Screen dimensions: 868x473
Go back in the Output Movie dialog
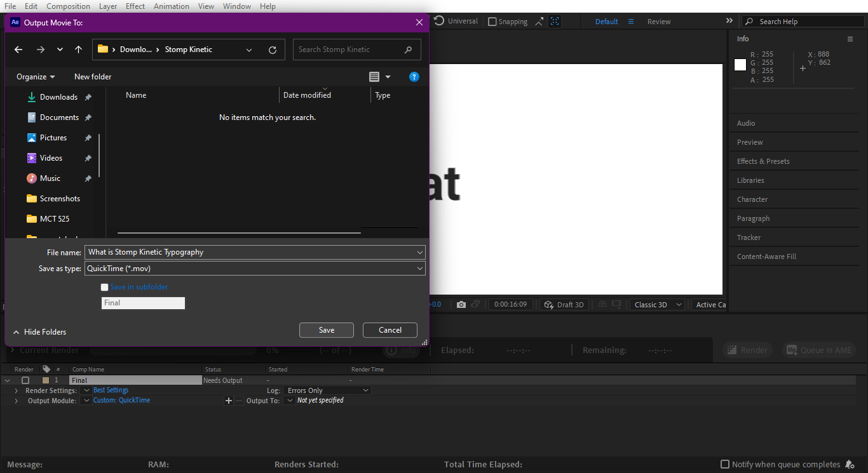[x=18, y=50]
